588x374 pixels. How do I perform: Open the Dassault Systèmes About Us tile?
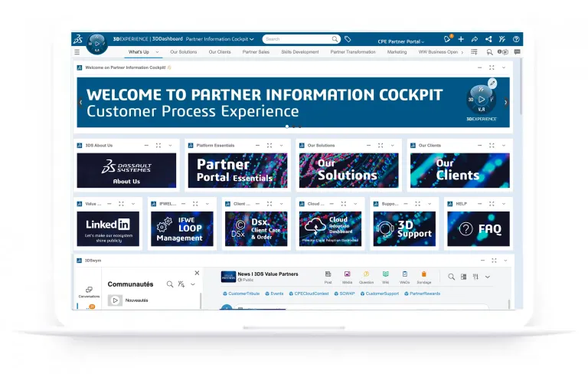[x=126, y=170]
